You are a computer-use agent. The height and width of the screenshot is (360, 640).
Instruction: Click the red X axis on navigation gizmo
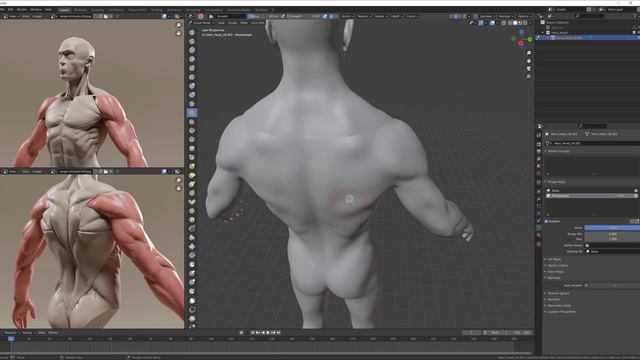[x=521, y=43]
